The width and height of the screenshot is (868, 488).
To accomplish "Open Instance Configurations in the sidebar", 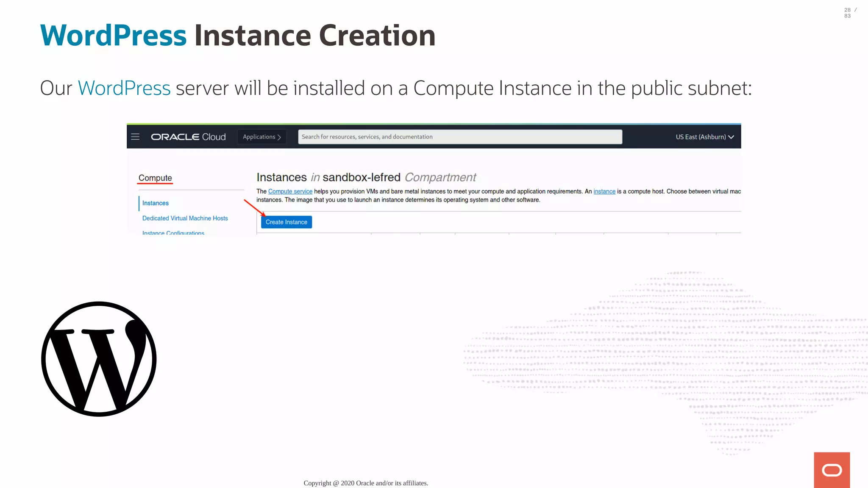I will coord(173,233).
